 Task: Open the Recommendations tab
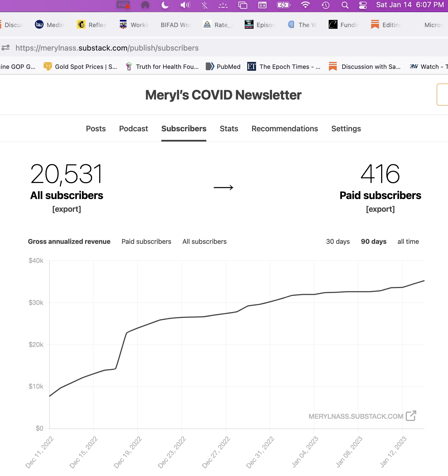tap(284, 129)
